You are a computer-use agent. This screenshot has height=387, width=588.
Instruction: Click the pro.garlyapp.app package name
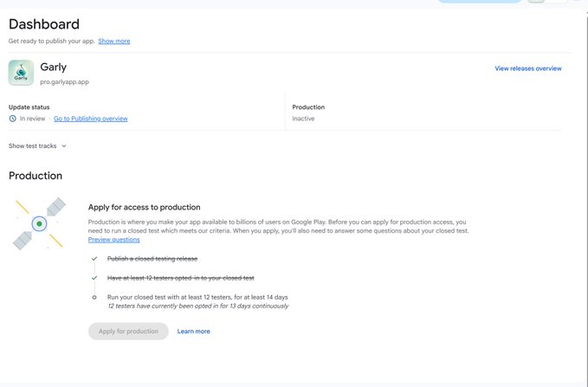point(64,81)
